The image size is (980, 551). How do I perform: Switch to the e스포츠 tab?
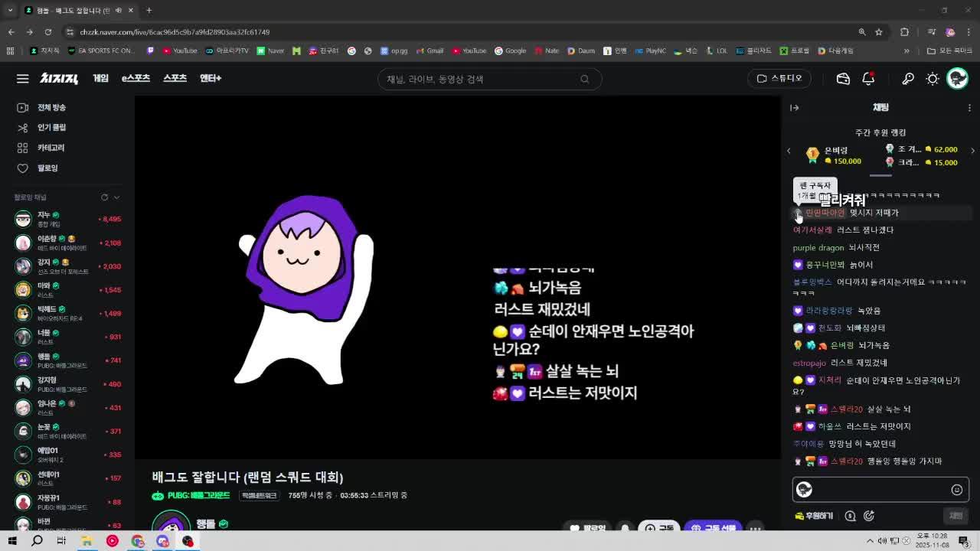tap(137, 79)
